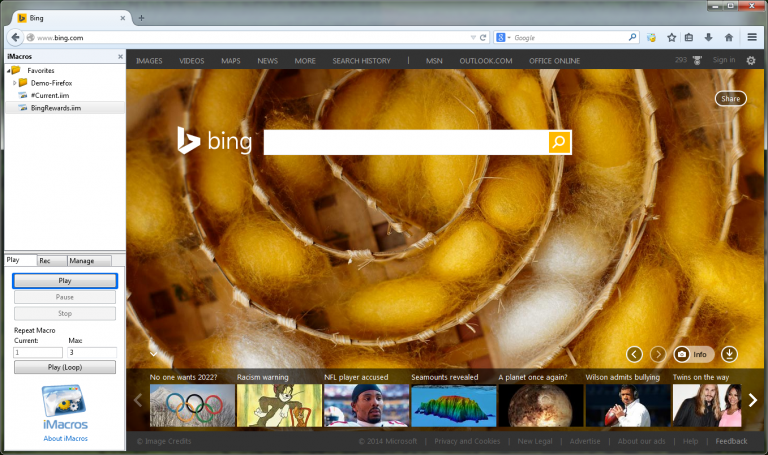
Task: Go to OUTLOOK.COM link
Action: (x=485, y=61)
